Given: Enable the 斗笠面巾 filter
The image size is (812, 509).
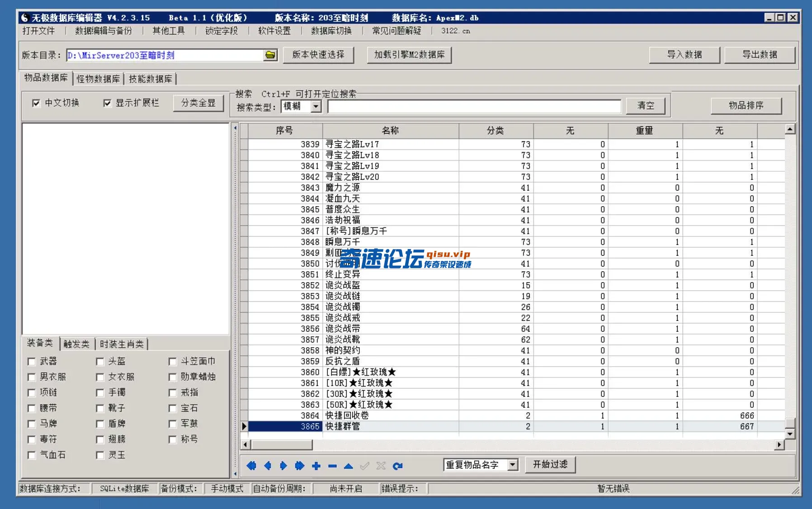Looking at the screenshot, I should coord(172,361).
